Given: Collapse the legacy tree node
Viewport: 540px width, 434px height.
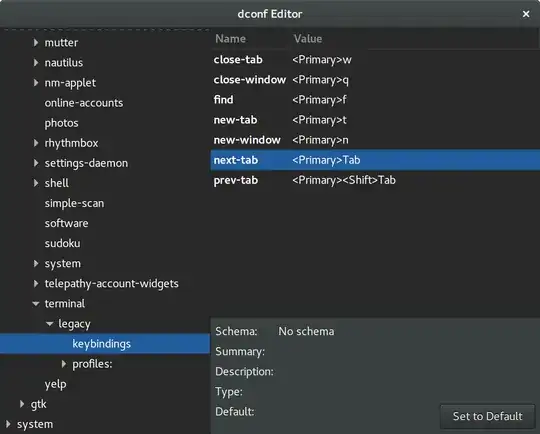Looking at the screenshot, I should (x=50, y=323).
